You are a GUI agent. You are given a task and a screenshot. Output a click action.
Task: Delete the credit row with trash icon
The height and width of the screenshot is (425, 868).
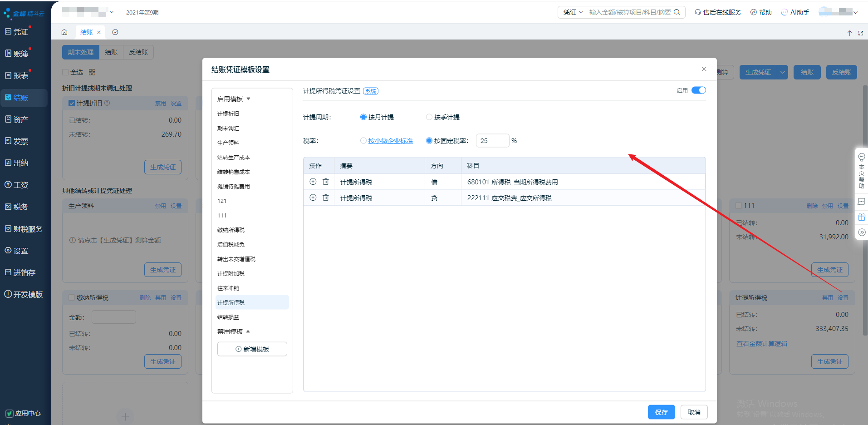pyautogui.click(x=325, y=198)
